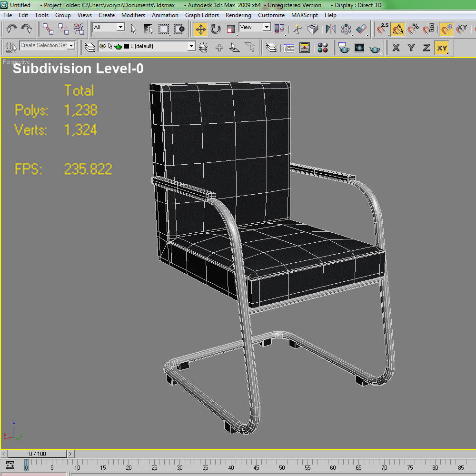
Task: Activate the Select and Rotate tool
Action: tap(216, 29)
